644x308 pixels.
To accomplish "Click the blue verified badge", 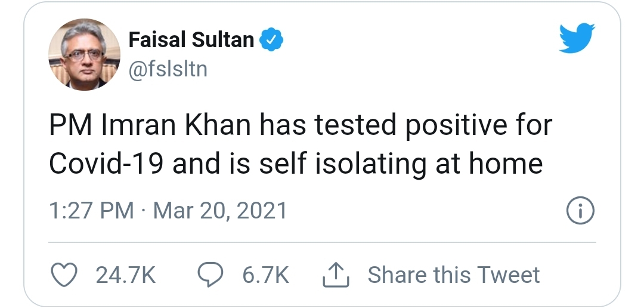I will click(x=273, y=41).
